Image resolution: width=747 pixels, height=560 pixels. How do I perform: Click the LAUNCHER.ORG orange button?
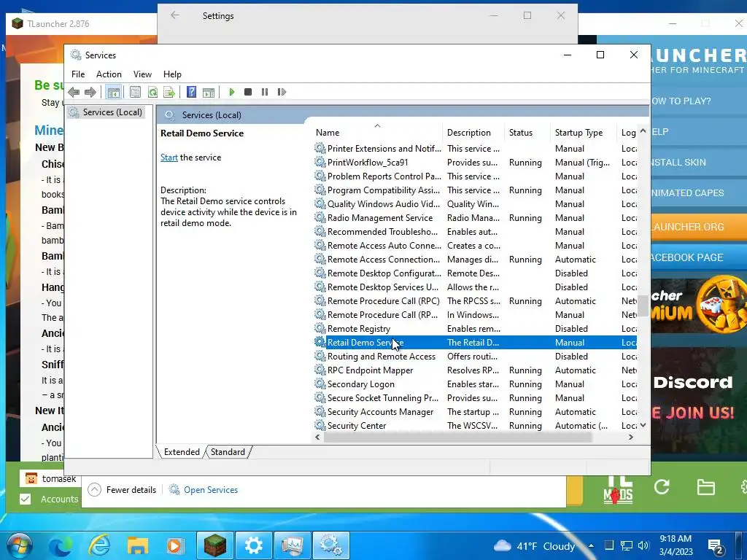(x=699, y=227)
